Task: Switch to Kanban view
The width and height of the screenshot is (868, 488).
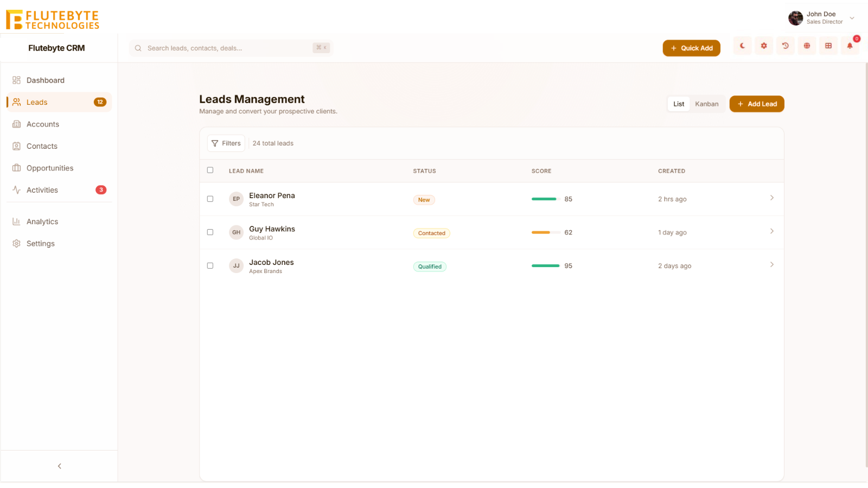Action: pos(707,104)
